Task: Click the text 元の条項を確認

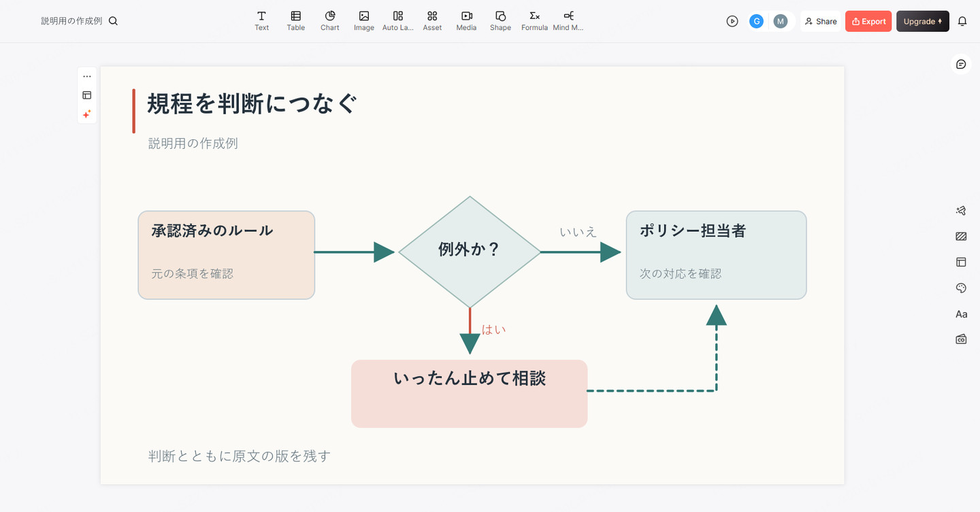Action: tap(193, 273)
